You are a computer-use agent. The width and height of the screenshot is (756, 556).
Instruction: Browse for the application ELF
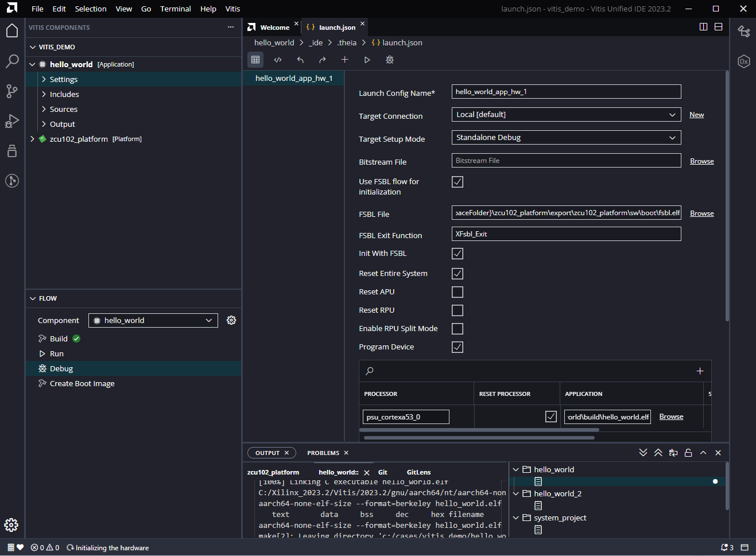(x=671, y=417)
